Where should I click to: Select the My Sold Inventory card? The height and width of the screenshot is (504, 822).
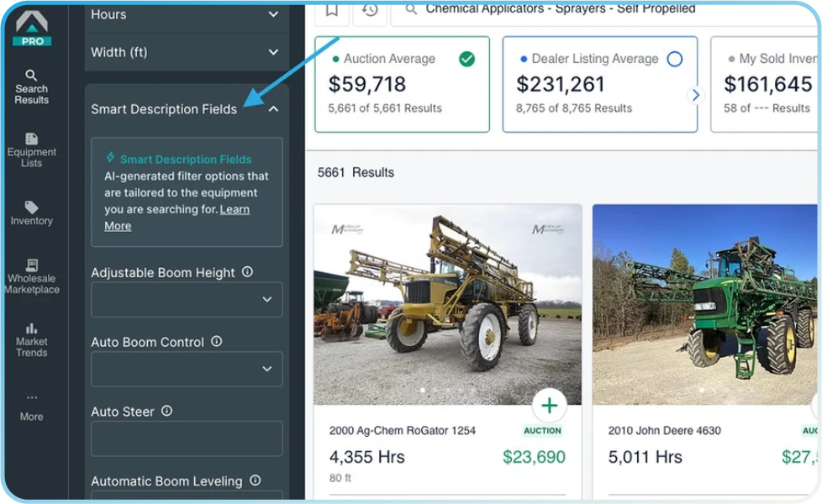[x=764, y=84]
